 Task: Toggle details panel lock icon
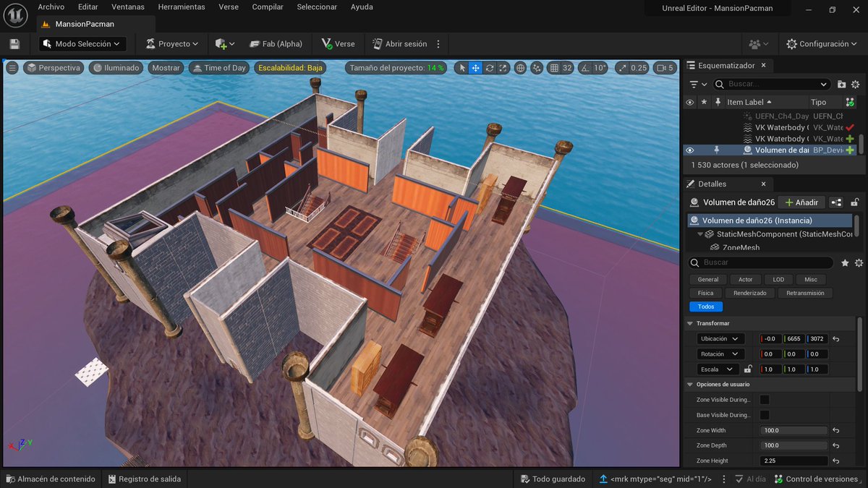(855, 202)
